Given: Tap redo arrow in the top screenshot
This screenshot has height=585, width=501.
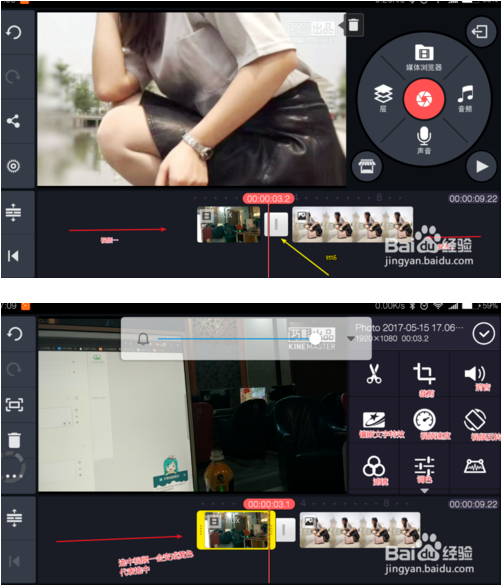Looking at the screenshot, I should pyautogui.click(x=14, y=76).
